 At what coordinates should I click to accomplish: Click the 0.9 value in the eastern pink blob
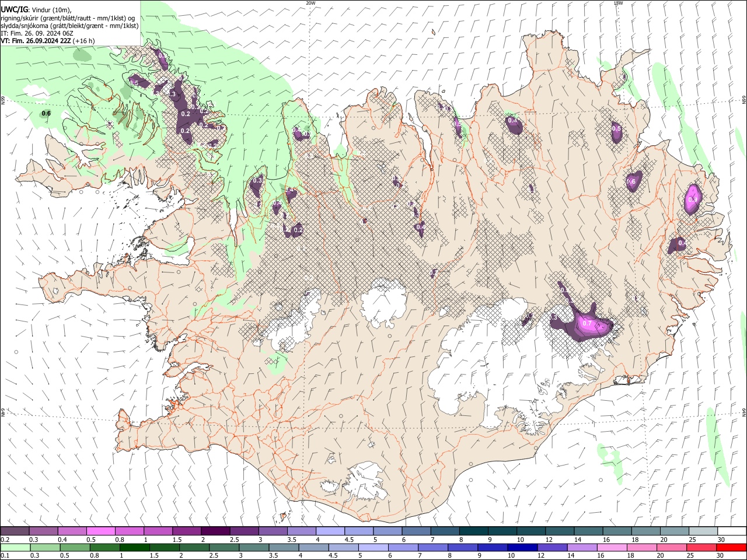tap(693, 199)
